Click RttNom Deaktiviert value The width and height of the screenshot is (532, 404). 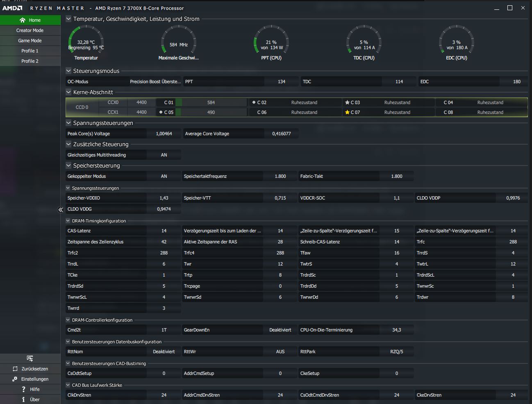coord(164,352)
